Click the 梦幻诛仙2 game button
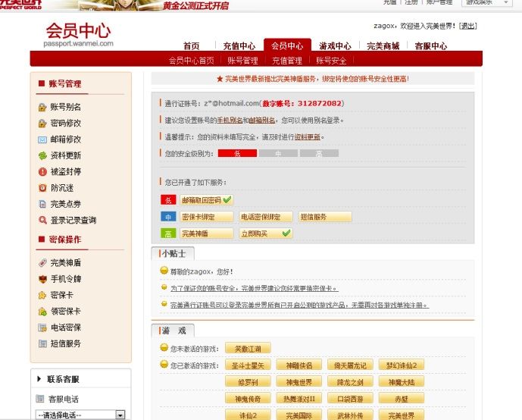Viewport: 522px width, 420px height. (401, 365)
